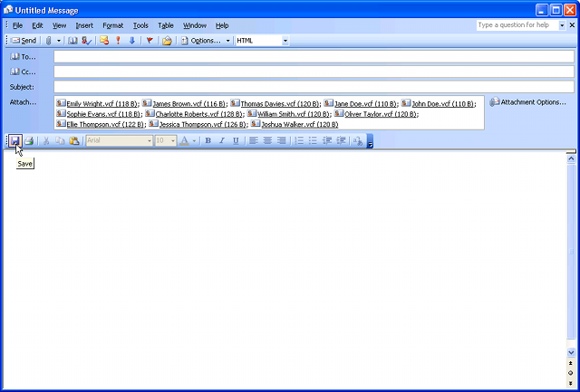
Task: Click scroll down arrow of message body
Action: pos(571,352)
